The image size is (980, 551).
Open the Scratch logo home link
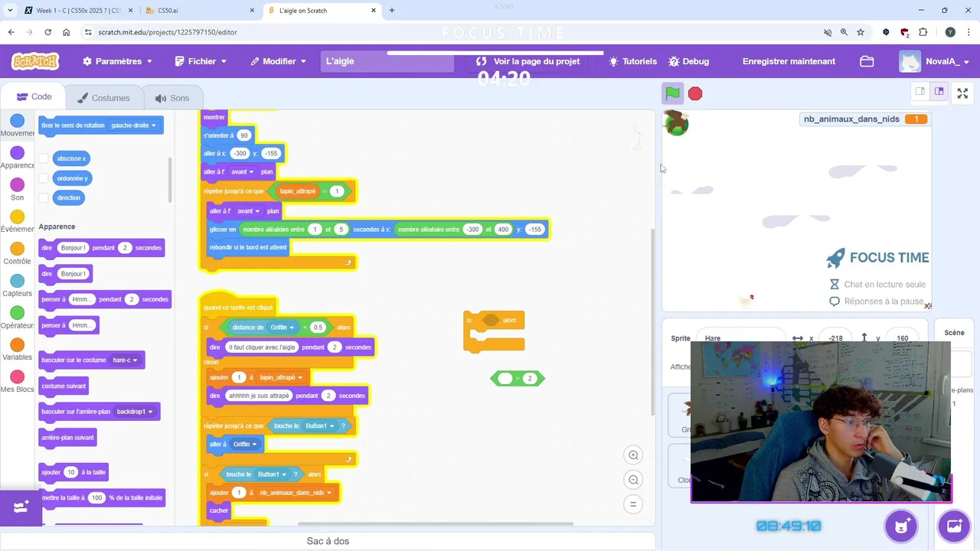coord(35,61)
